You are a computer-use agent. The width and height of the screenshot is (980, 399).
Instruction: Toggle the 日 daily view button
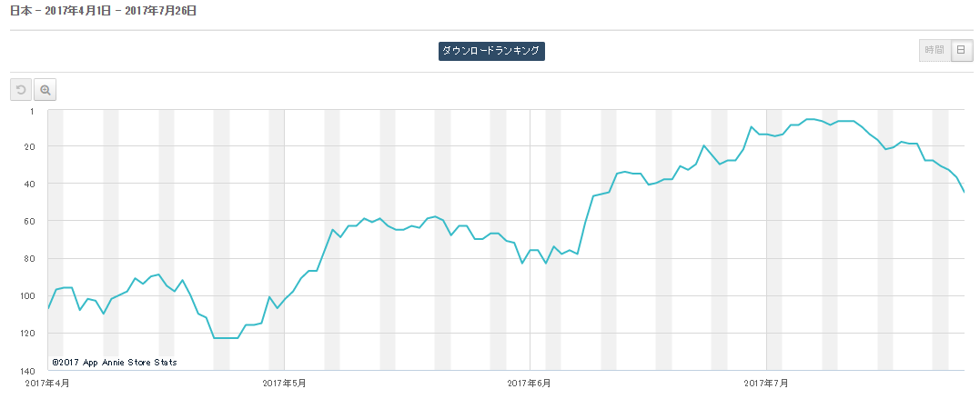click(x=961, y=51)
